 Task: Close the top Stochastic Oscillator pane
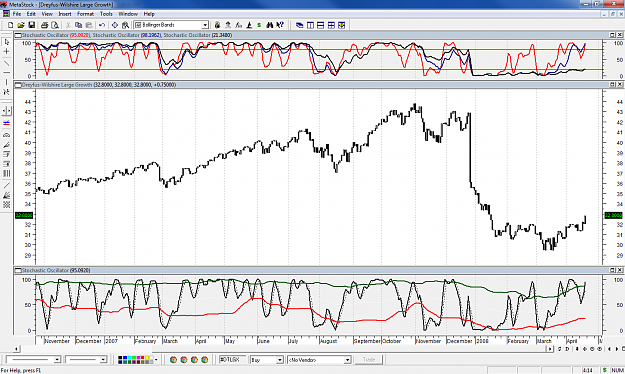coord(620,35)
